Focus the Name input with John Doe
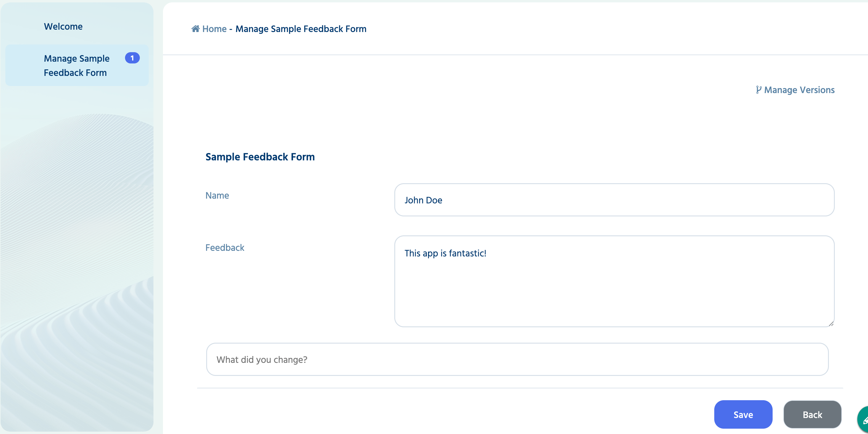This screenshot has width=868, height=434. pyautogui.click(x=614, y=200)
